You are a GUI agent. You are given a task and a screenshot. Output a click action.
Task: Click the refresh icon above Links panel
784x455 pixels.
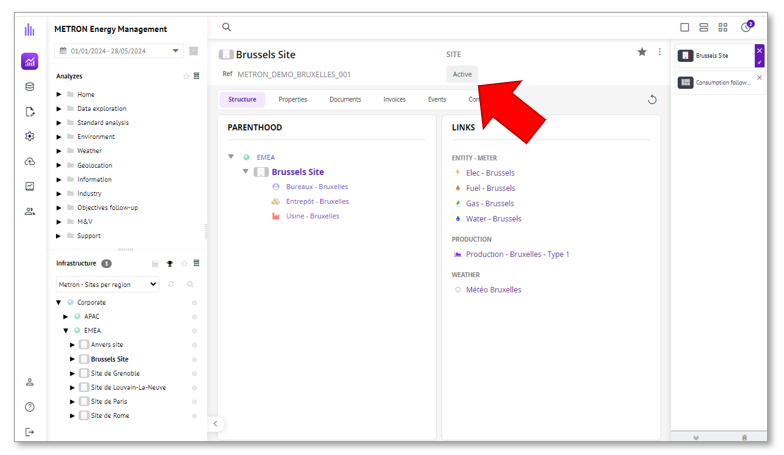tap(652, 100)
